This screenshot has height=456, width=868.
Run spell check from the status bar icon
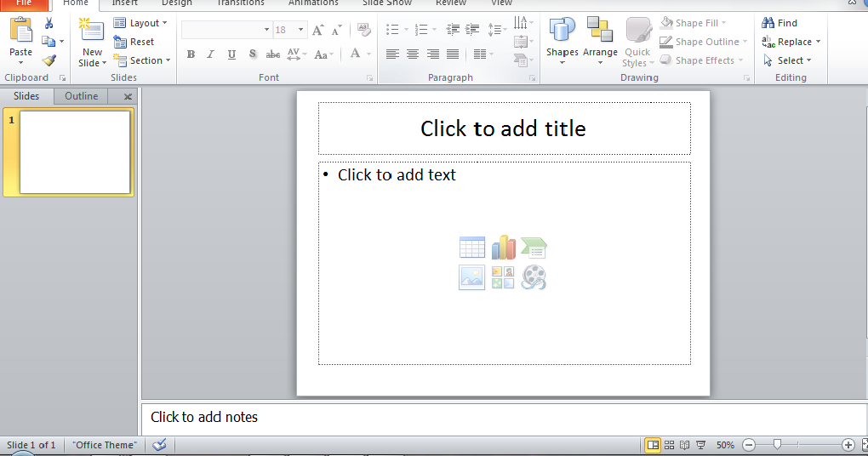coord(159,444)
